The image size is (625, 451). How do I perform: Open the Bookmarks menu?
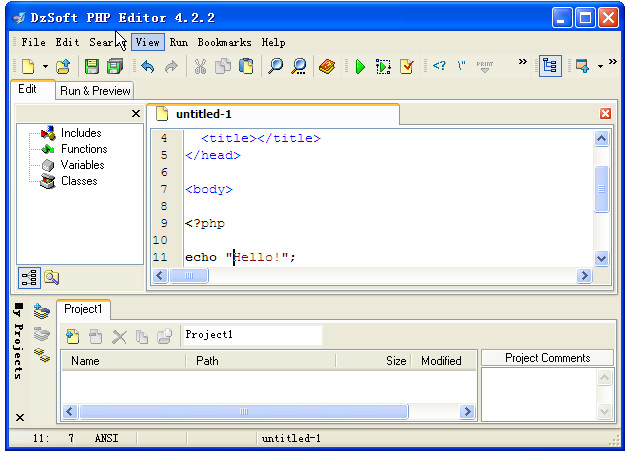pyautogui.click(x=226, y=42)
